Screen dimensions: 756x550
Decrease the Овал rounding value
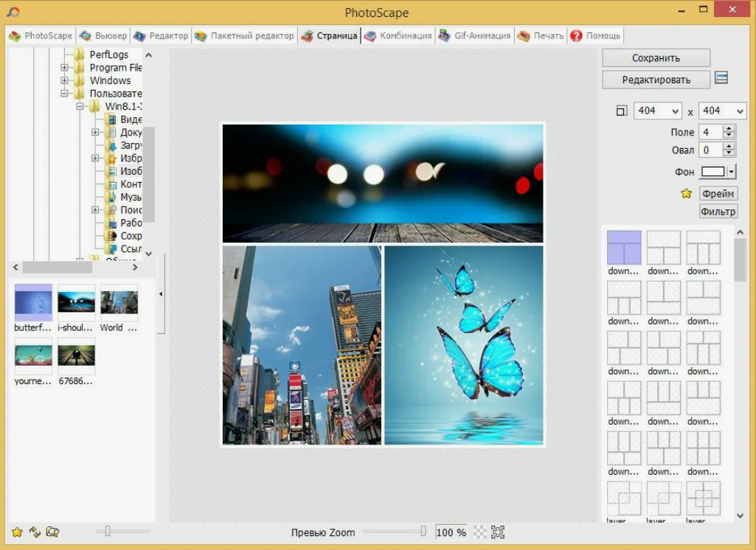pos(729,154)
